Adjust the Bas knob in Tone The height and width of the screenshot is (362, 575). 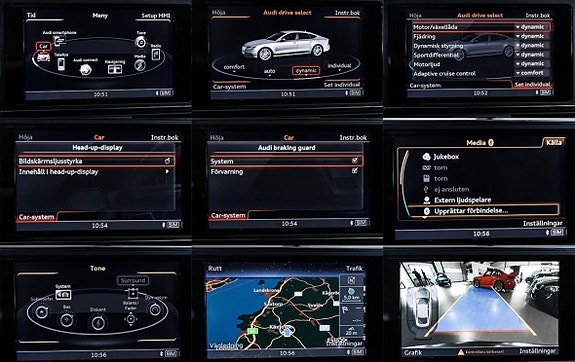pyautogui.click(x=66, y=320)
